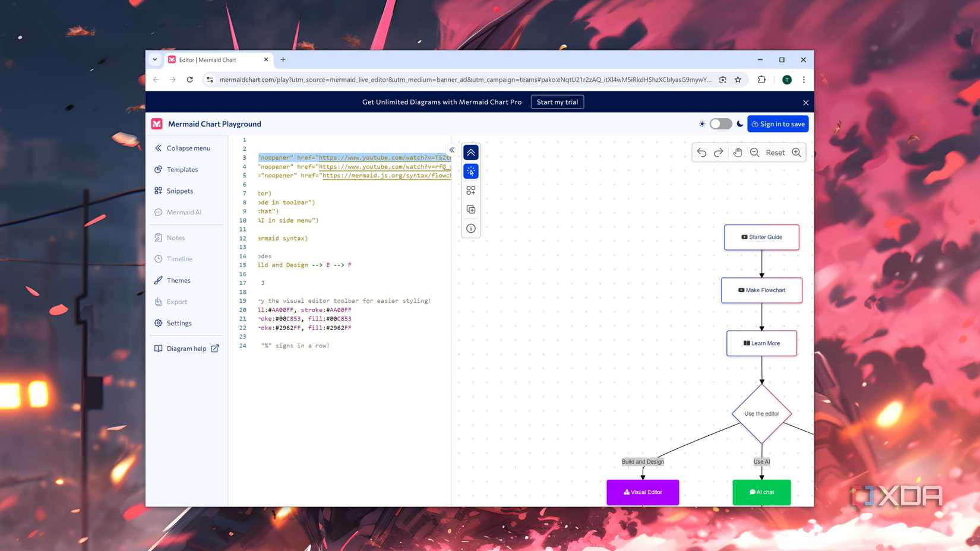Select the Editor | Mermaid Chart tab
The width and height of the screenshot is (980, 551).
pos(218,60)
